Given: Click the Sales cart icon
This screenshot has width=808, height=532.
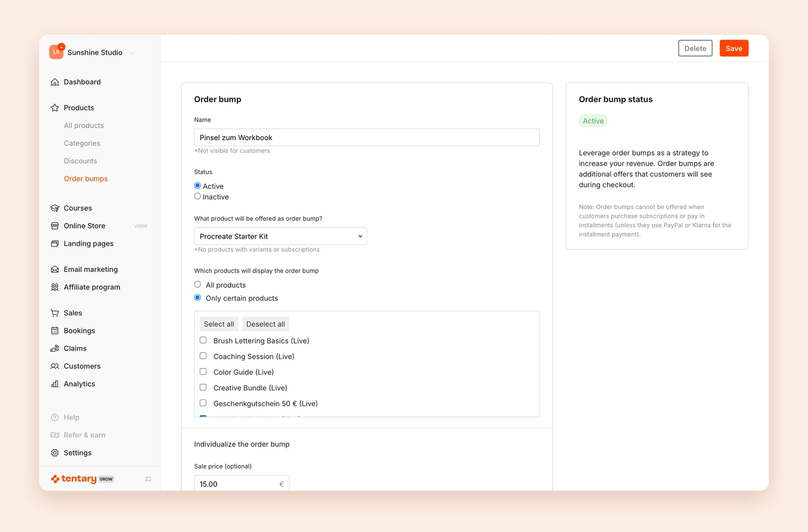Looking at the screenshot, I should pos(55,313).
